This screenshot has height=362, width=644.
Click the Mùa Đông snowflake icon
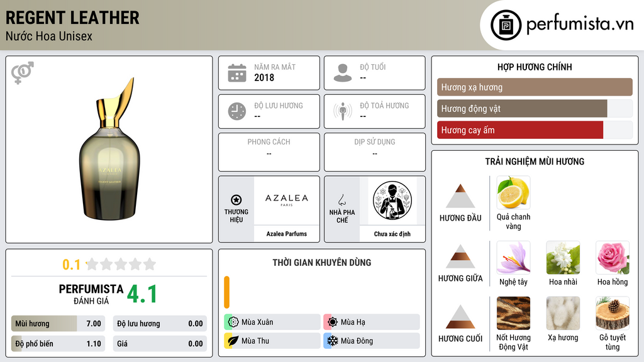pos(333,341)
